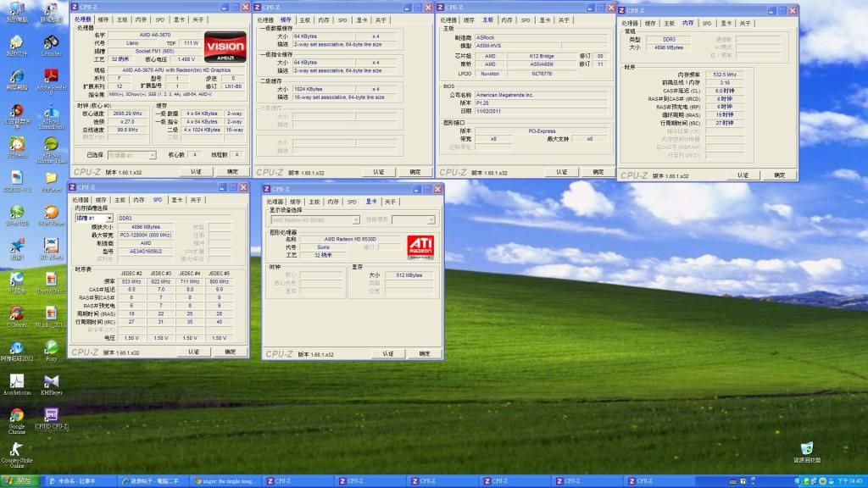Switch to 内存 tab in graphics card window
The width and height of the screenshot is (868, 488).
pos(332,202)
